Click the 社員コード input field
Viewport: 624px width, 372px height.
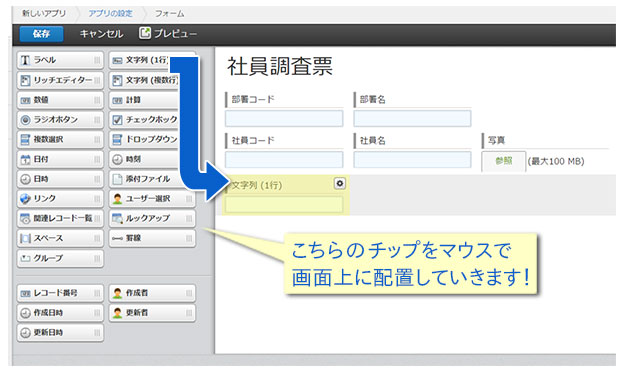[x=284, y=160]
